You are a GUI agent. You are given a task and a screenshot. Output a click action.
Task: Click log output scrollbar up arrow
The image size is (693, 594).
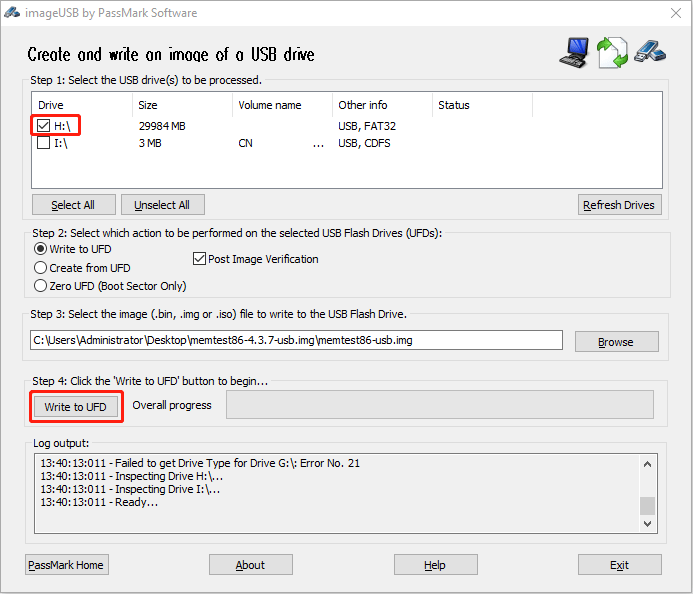(x=647, y=464)
